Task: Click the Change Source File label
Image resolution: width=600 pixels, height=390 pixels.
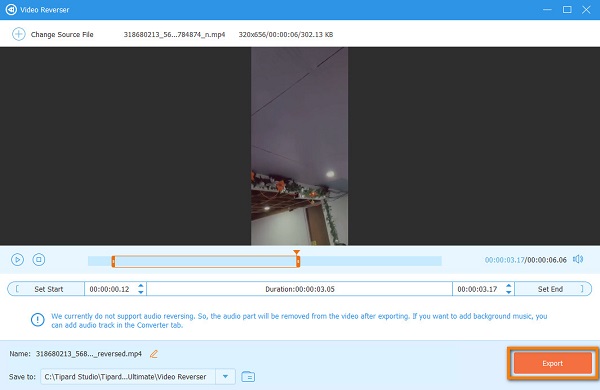Action: tap(62, 34)
